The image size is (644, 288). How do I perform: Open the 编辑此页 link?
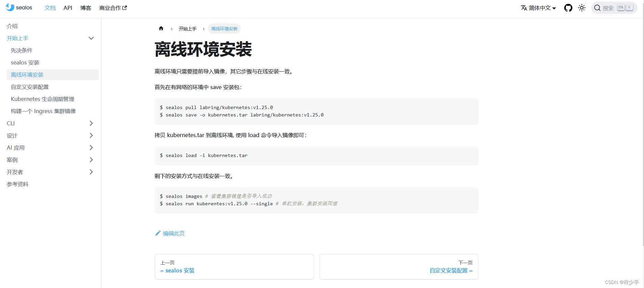[x=174, y=233]
